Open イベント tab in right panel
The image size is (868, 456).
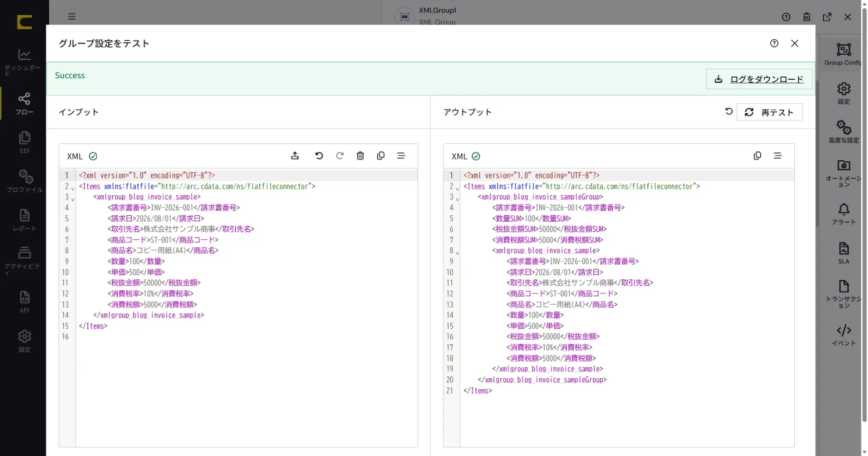point(843,336)
